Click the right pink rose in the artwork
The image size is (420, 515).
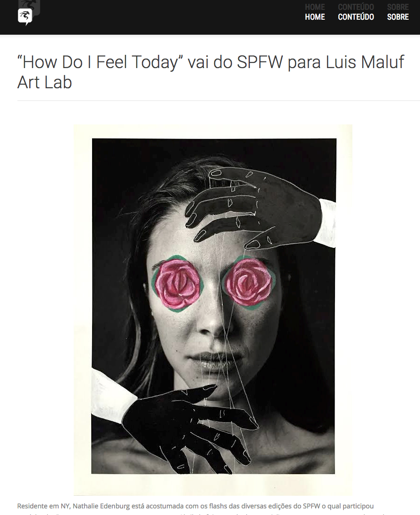coord(249,282)
